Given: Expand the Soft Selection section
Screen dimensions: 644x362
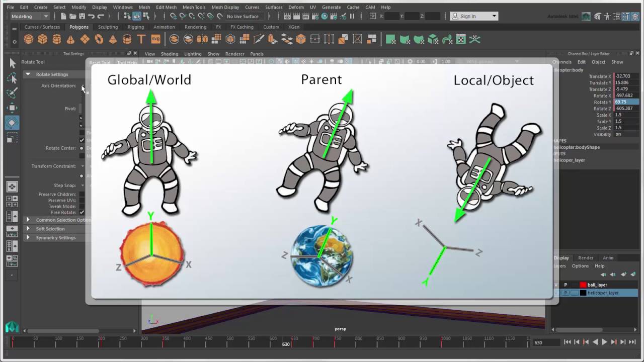Looking at the screenshot, I should click(x=28, y=229).
